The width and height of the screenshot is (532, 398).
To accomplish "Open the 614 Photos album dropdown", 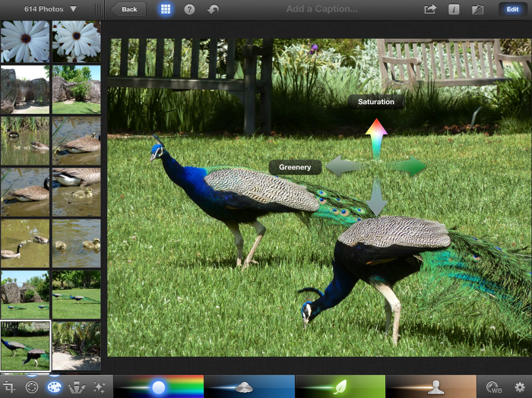I will click(50, 9).
